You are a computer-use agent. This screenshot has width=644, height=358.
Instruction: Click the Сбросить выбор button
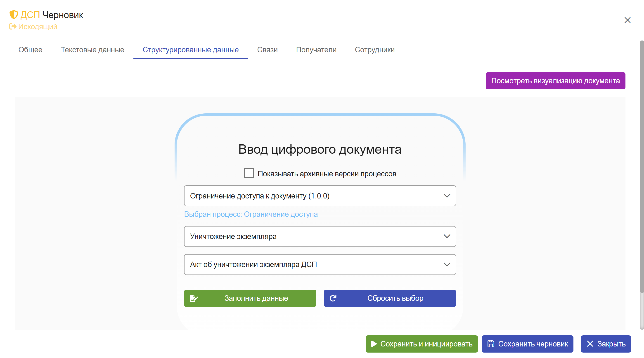click(390, 298)
